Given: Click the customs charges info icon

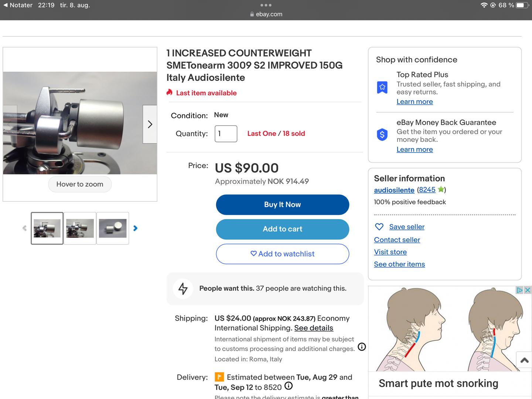Looking at the screenshot, I should pyautogui.click(x=362, y=347).
